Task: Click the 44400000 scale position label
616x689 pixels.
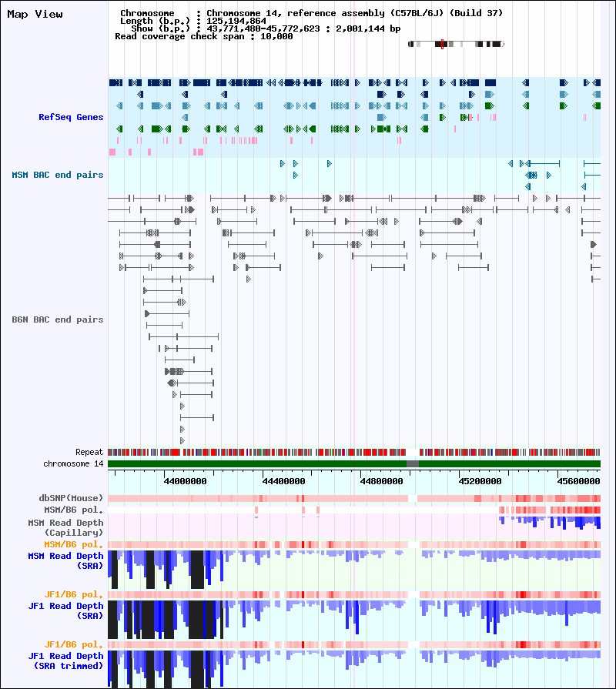Action: [284, 481]
